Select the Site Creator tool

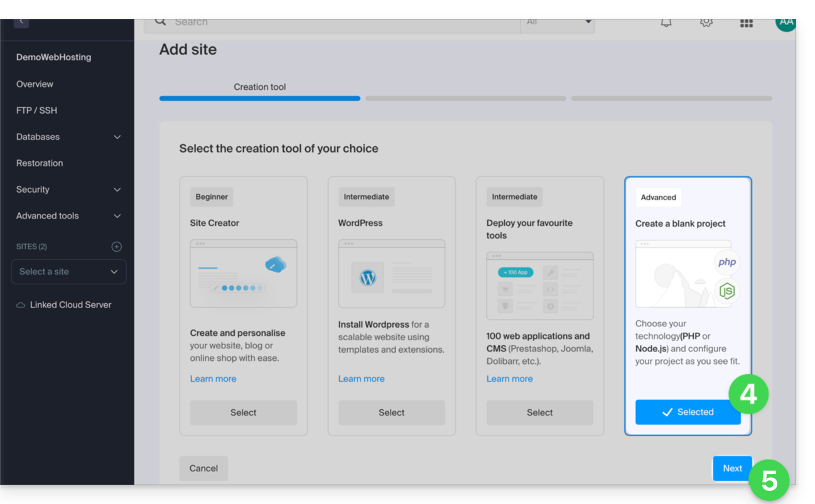point(243,412)
